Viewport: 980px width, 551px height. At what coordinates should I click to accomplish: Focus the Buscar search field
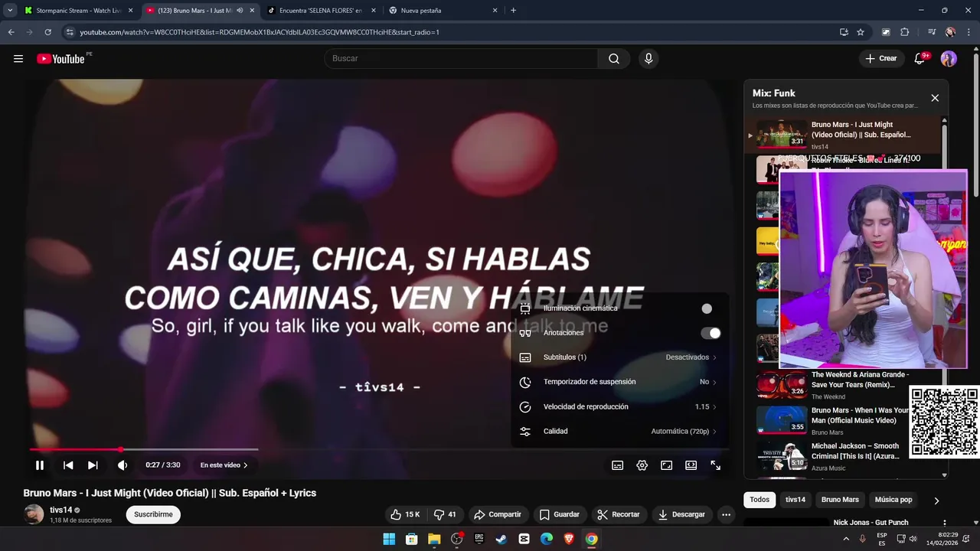tap(462, 59)
